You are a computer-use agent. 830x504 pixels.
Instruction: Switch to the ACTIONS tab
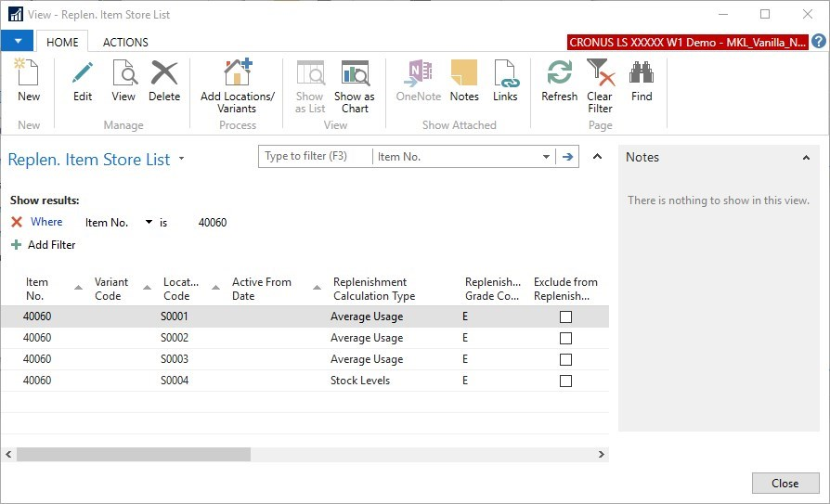coord(125,42)
